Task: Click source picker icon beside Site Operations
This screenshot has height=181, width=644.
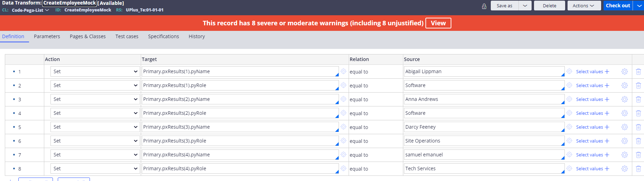Action: (569, 140)
